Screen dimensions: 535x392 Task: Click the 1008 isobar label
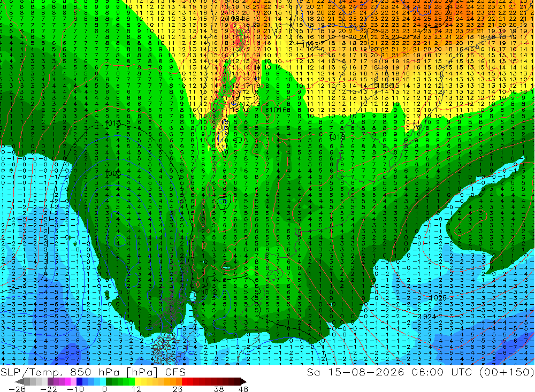click(112, 173)
